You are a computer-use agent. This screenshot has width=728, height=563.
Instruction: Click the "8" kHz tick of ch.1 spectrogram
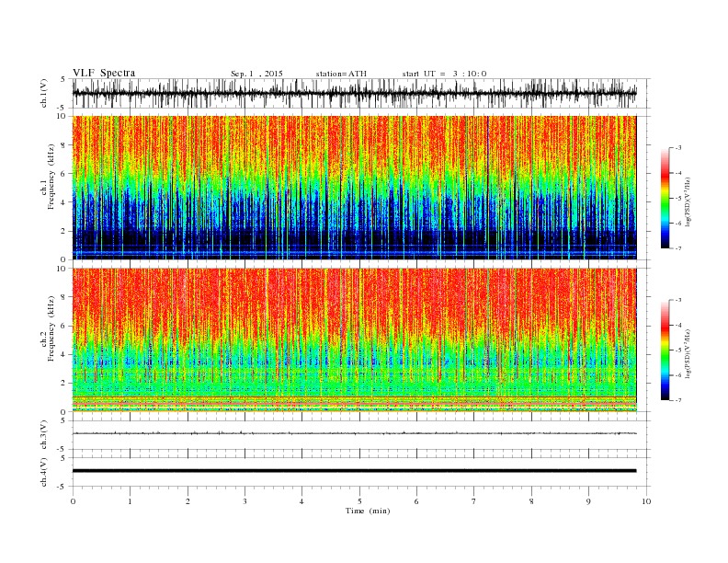(63, 145)
